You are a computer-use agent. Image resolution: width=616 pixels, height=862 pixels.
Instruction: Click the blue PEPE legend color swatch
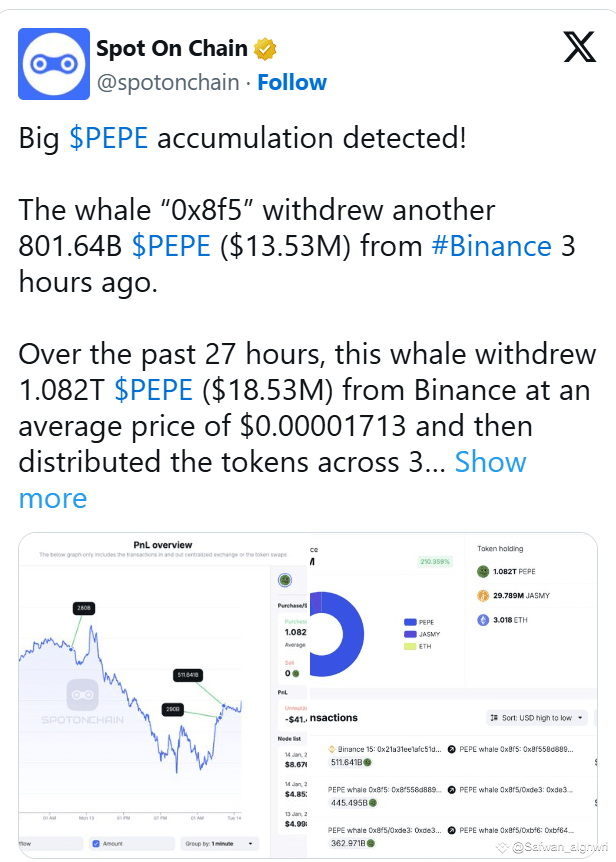coord(410,622)
